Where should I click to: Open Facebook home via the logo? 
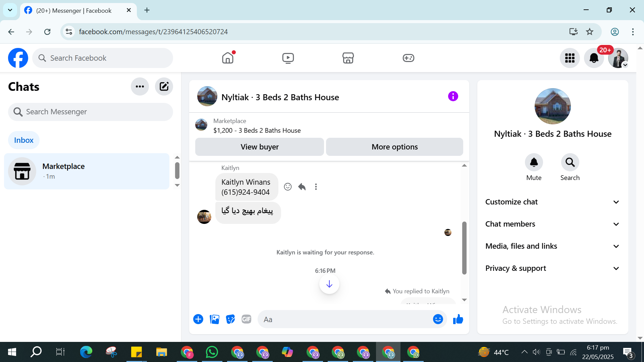[18, 58]
